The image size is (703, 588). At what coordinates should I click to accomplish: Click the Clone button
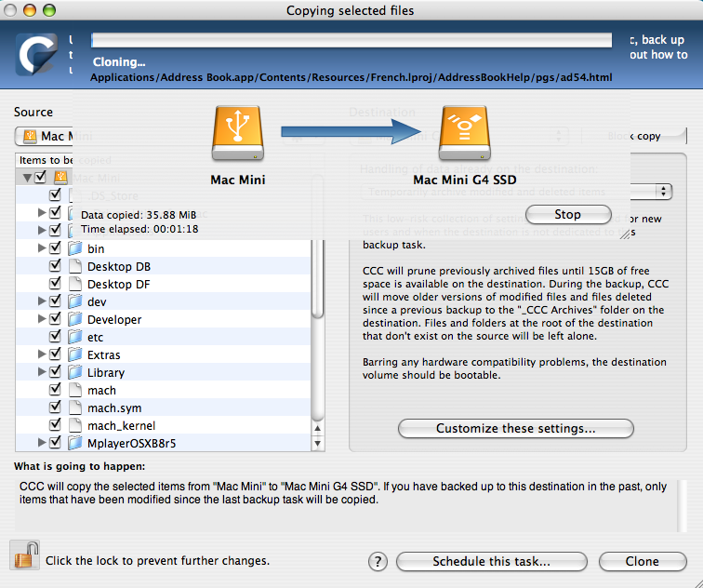click(x=643, y=562)
